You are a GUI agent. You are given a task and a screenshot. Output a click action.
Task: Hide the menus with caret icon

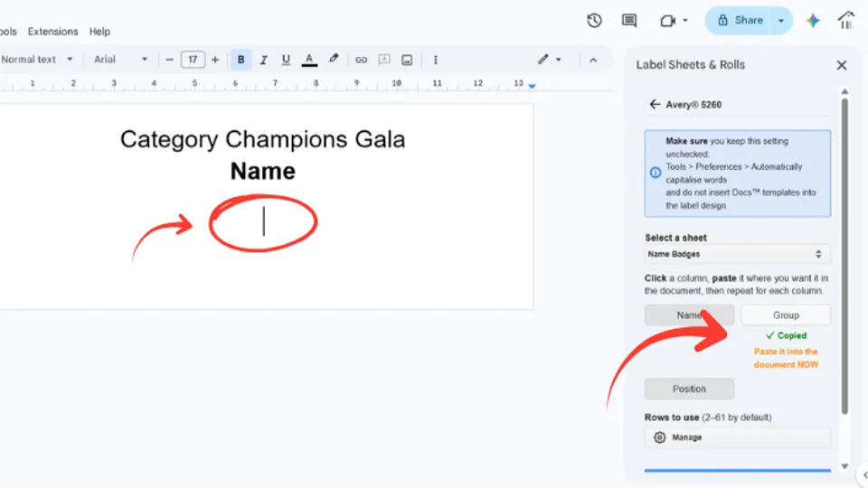(593, 60)
